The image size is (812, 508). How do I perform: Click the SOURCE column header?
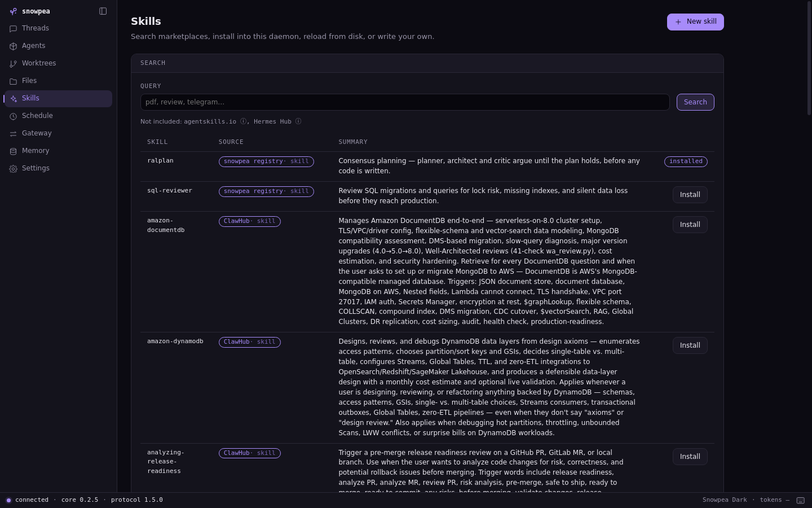[231, 142]
